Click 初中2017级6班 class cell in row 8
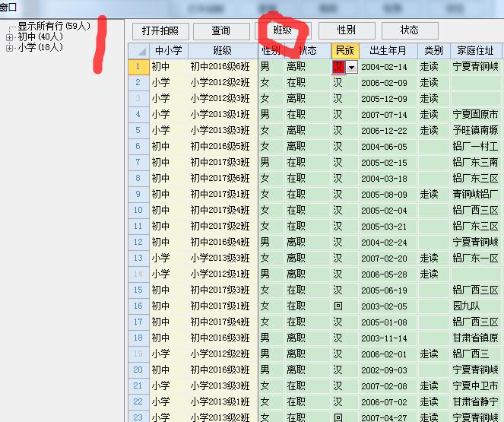This screenshot has width=504, height=422. (x=220, y=179)
